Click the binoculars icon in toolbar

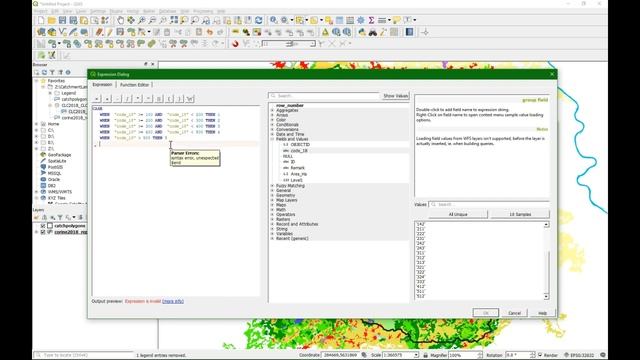(x=373, y=32)
